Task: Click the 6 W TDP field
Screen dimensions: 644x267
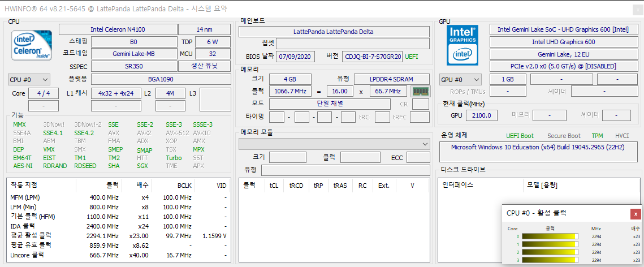Action: pyautogui.click(x=213, y=42)
